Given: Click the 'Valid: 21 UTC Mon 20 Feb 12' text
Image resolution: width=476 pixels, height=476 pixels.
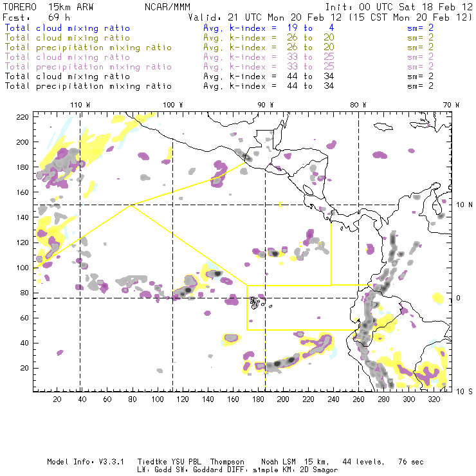Looking at the screenshot, I should pyautogui.click(x=265, y=17).
